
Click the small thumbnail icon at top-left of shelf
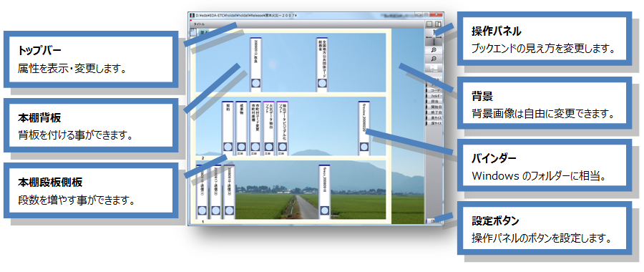(193, 32)
